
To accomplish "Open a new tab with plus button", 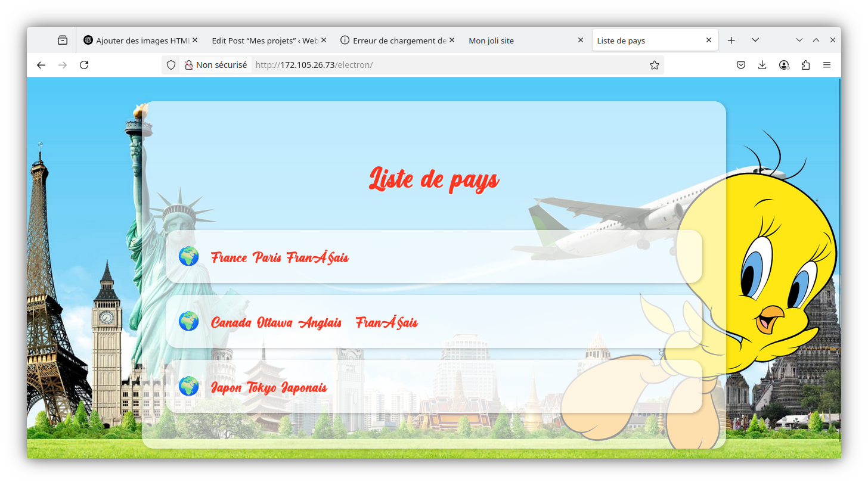I will (731, 41).
